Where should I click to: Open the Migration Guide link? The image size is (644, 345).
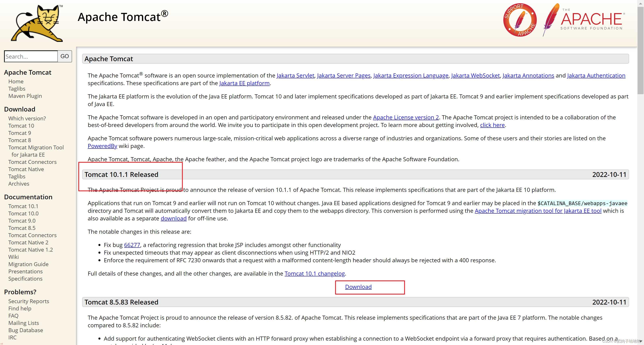[28, 264]
